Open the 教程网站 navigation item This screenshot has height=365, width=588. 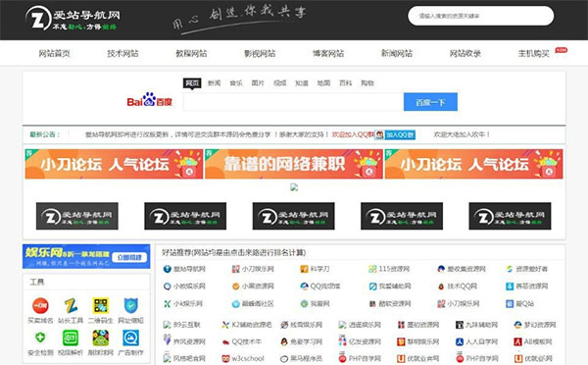point(192,53)
